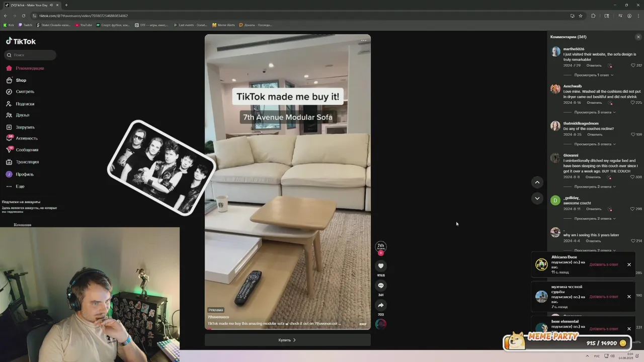Image resolution: width=644 pixels, height=362 pixels.
Task: Open Смотреть in the sidebar
Action: [21, 92]
